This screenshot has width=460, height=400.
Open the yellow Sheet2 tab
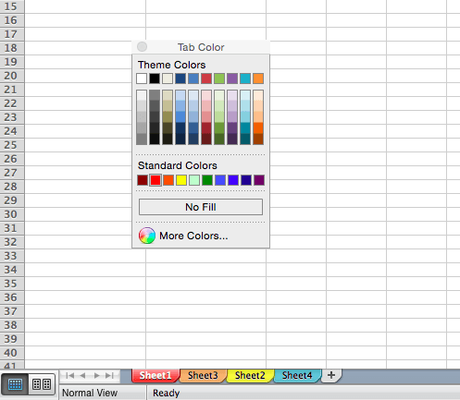(250, 376)
